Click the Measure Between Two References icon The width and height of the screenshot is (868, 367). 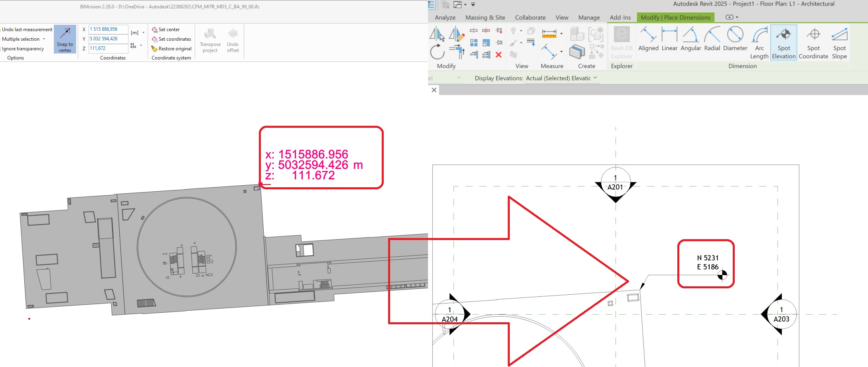[x=549, y=34]
